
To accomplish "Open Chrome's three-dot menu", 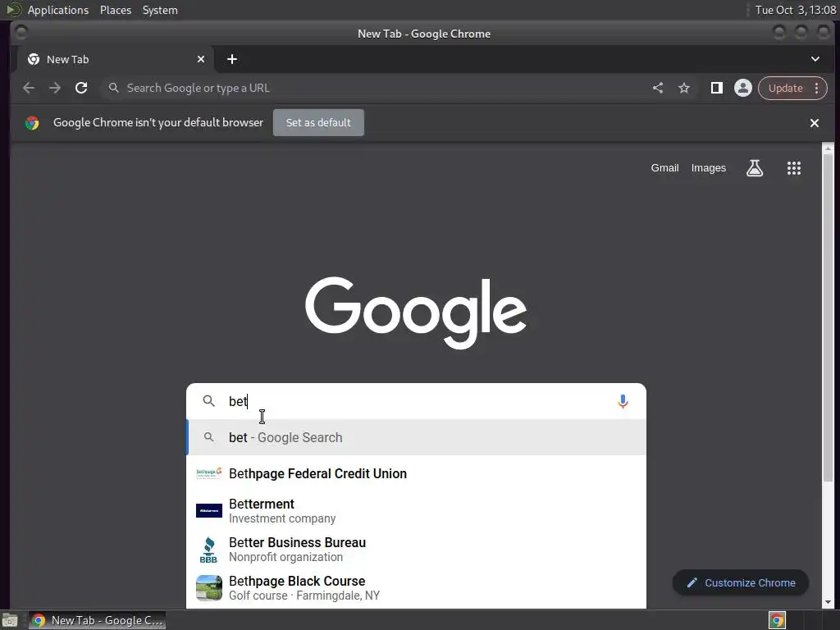I will pyautogui.click(x=817, y=88).
